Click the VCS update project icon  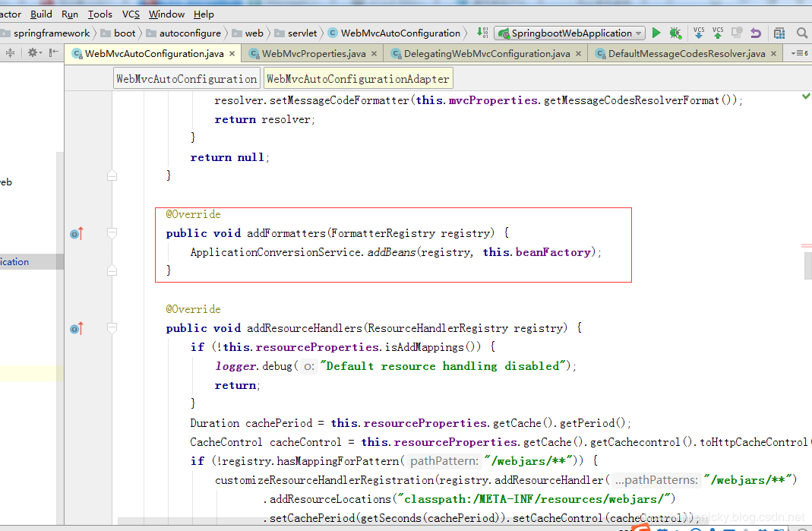click(698, 33)
